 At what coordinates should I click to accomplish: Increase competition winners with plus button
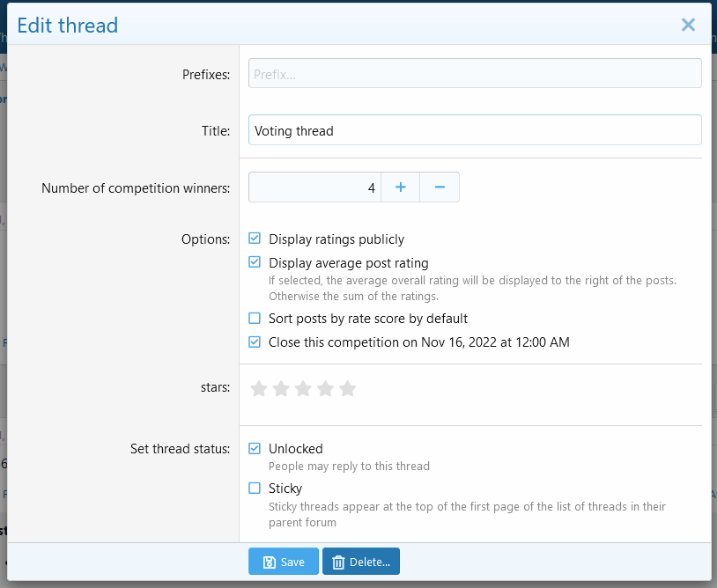[x=401, y=187]
